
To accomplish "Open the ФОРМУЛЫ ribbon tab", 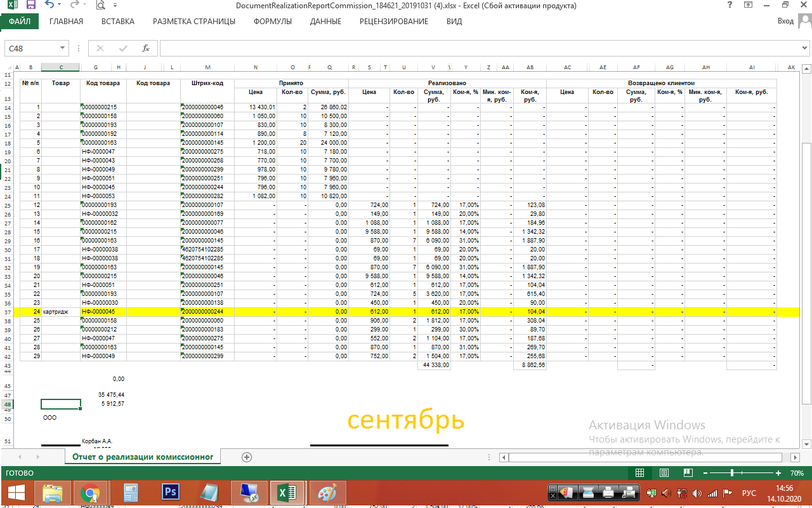I will coord(273,21).
